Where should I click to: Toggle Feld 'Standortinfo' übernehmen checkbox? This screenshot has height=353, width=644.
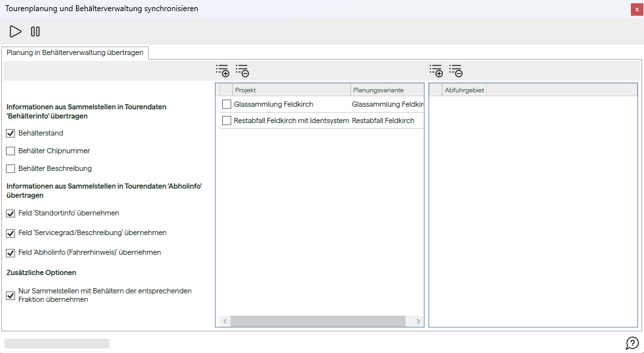pyautogui.click(x=10, y=214)
